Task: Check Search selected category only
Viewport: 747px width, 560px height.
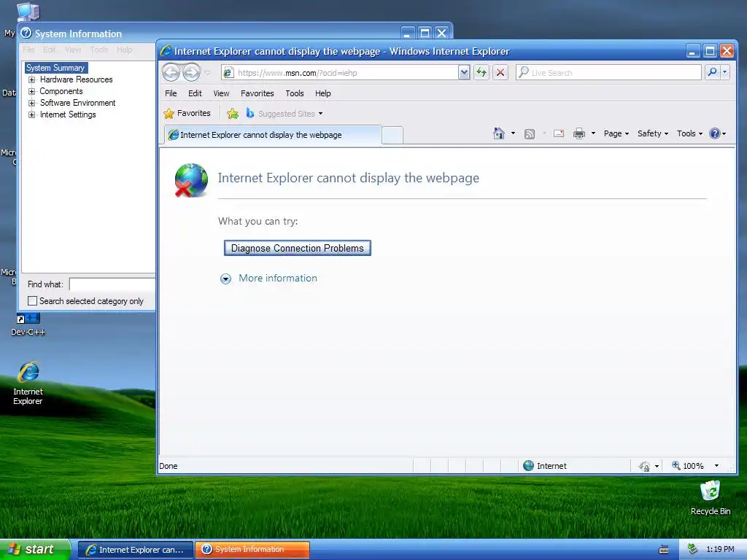Action: [32, 301]
